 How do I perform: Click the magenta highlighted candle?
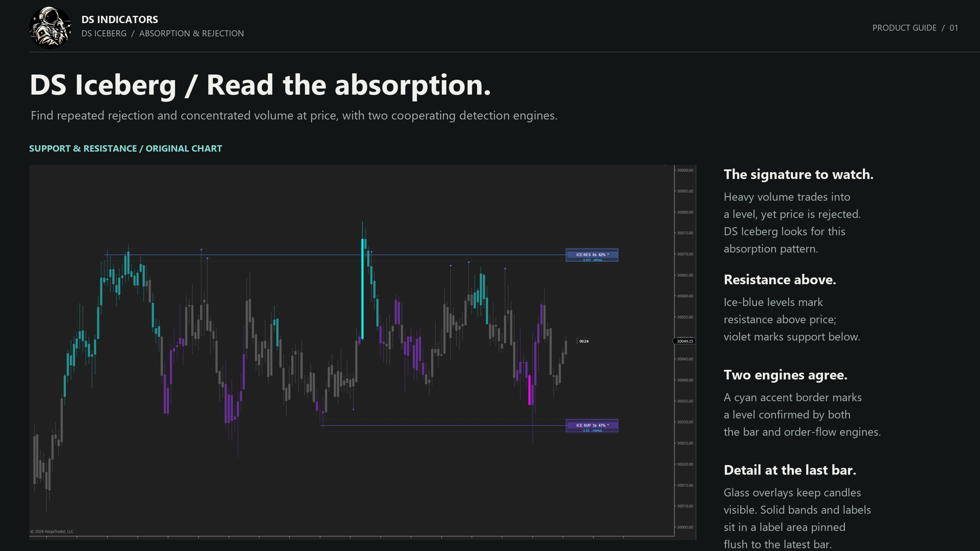529,390
